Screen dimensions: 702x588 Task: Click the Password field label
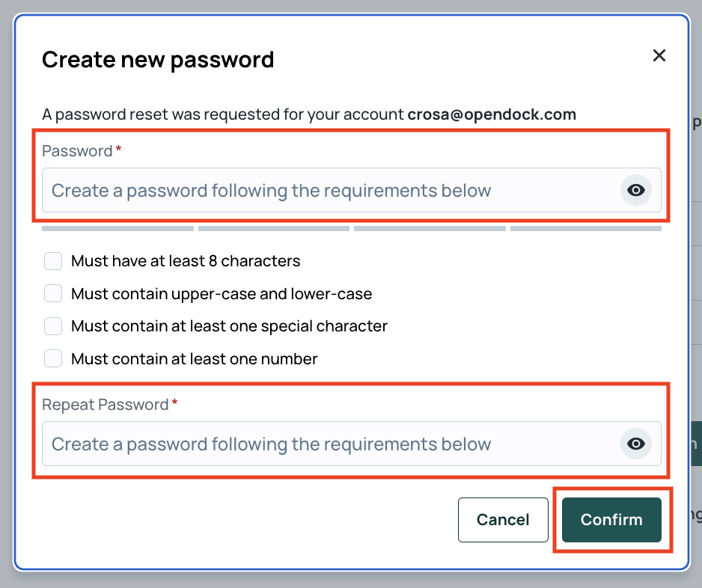(x=77, y=151)
